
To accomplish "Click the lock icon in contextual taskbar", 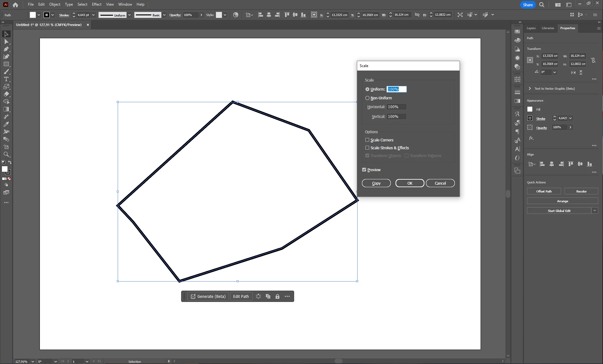I will (x=277, y=297).
